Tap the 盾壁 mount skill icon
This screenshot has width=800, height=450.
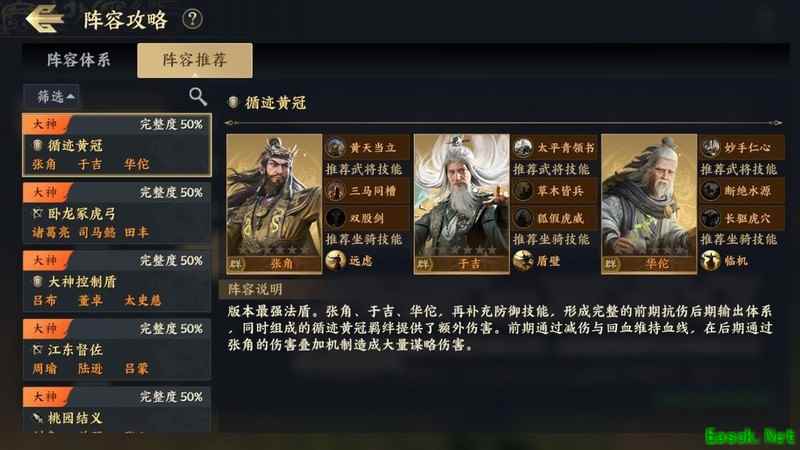[x=523, y=261]
